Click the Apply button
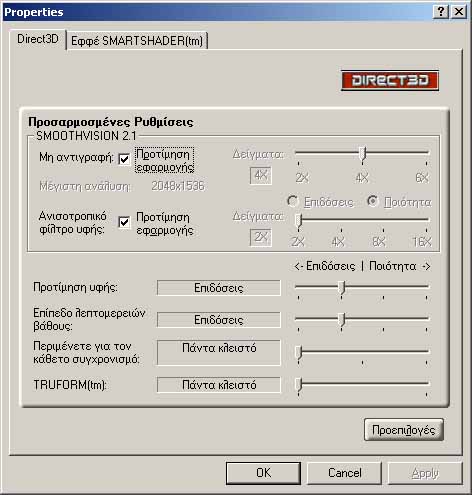Image resolution: width=472 pixels, height=495 pixels. pos(425,473)
